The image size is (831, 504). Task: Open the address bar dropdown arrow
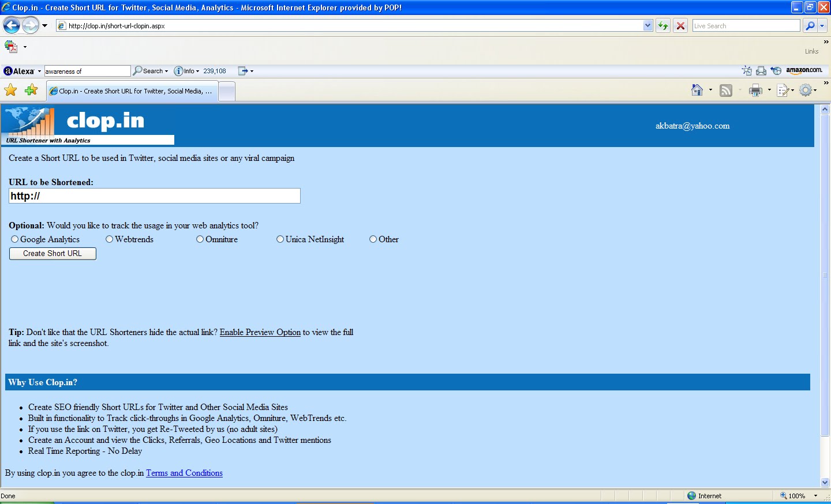647,25
